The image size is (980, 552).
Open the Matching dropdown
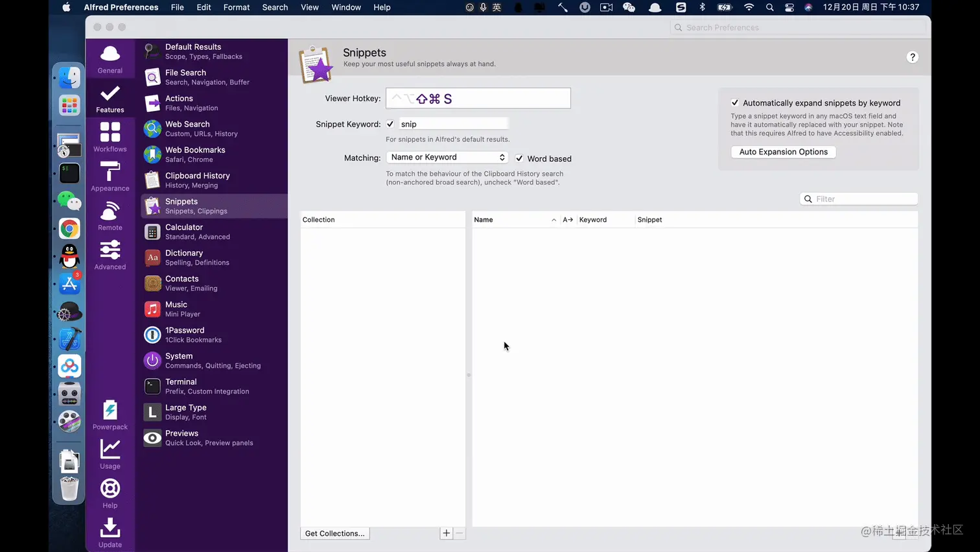click(x=447, y=157)
